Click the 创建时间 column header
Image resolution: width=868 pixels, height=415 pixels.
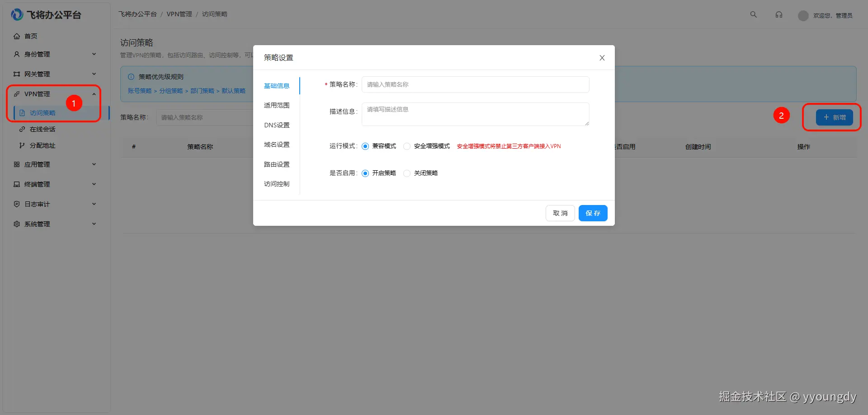tap(698, 147)
